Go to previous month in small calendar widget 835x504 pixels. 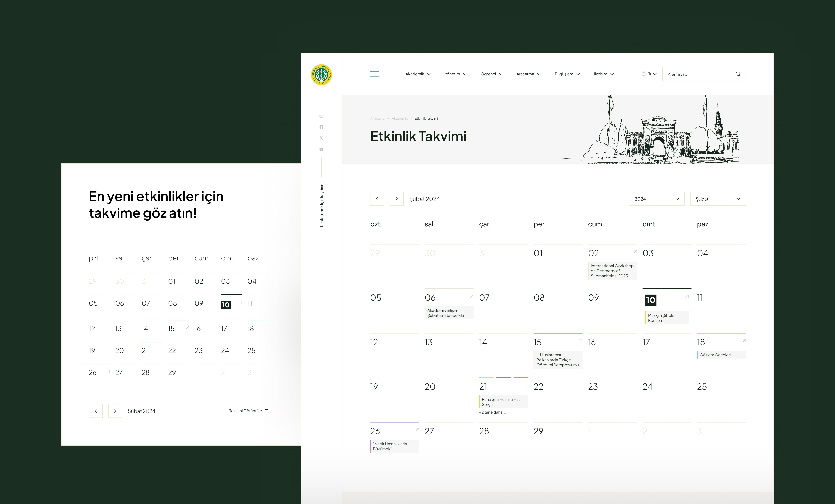coord(96,411)
